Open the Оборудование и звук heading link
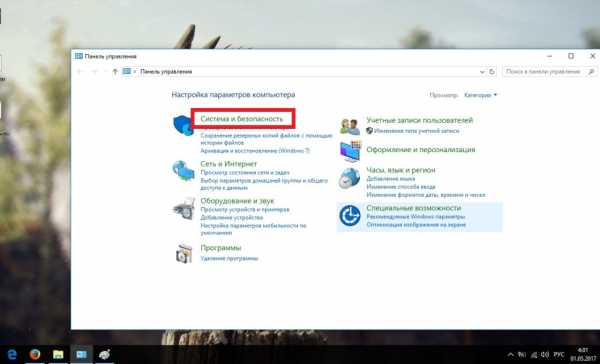 pos(237,201)
